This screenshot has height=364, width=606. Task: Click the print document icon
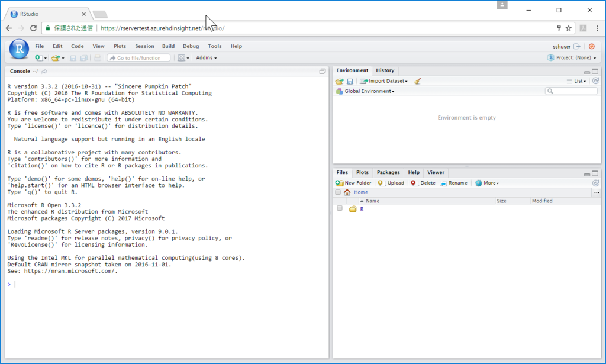tap(98, 58)
